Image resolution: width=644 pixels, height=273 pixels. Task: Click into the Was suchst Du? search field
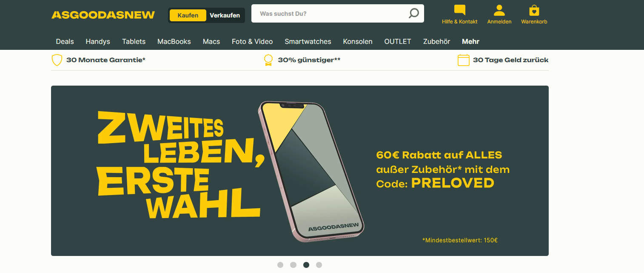[330, 14]
